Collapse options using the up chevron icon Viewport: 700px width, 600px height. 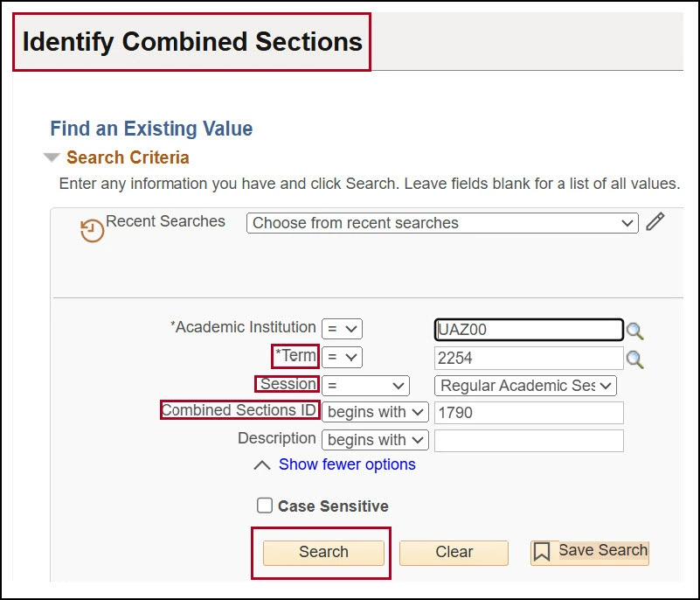[262, 465]
